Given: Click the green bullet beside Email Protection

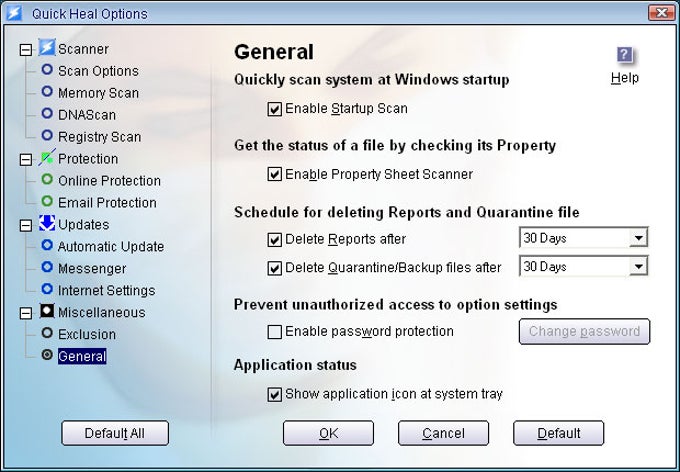Looking at the screenshot, I should (47, 201).
